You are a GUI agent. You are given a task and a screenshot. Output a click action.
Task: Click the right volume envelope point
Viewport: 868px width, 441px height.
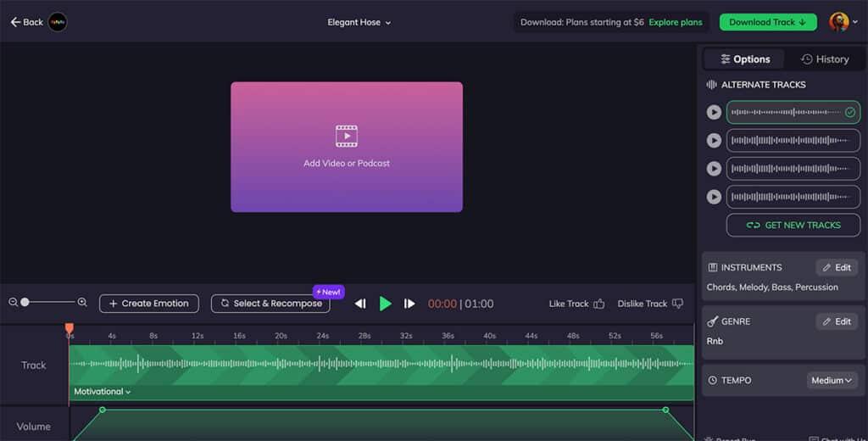click(666, 410)
